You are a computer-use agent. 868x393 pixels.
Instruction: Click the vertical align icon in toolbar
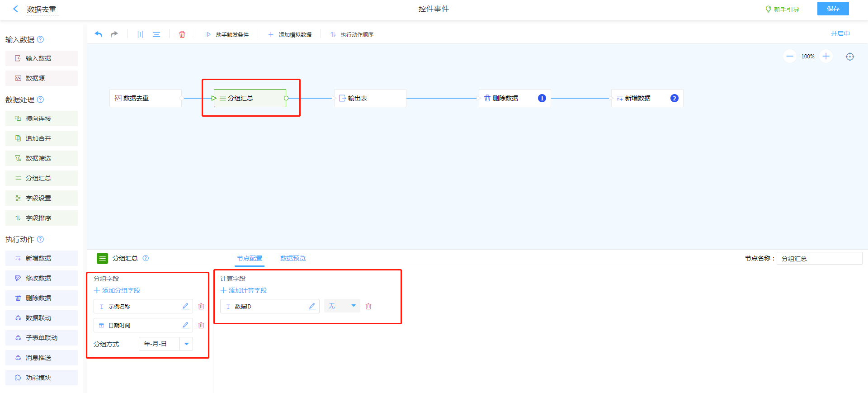tap(140, 34)
